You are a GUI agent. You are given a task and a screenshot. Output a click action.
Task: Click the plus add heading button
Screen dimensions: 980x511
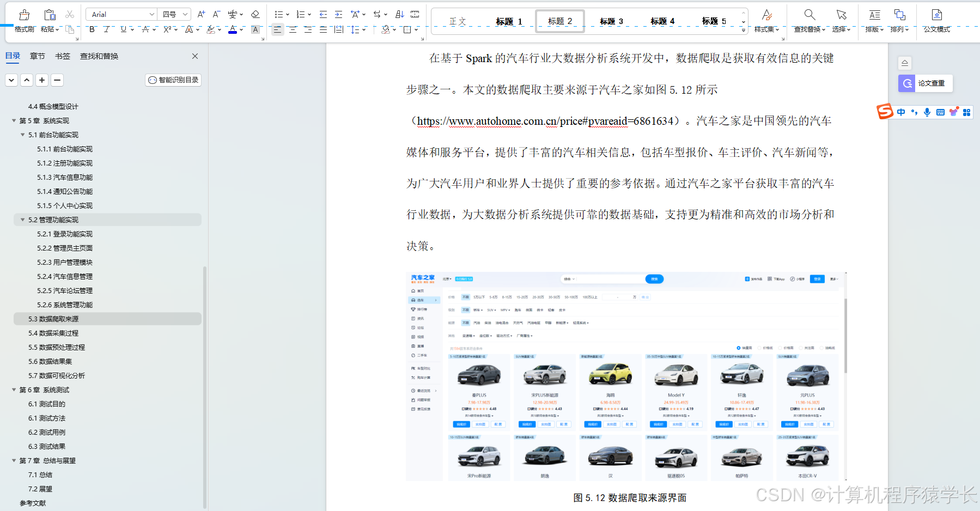(42, 80)
